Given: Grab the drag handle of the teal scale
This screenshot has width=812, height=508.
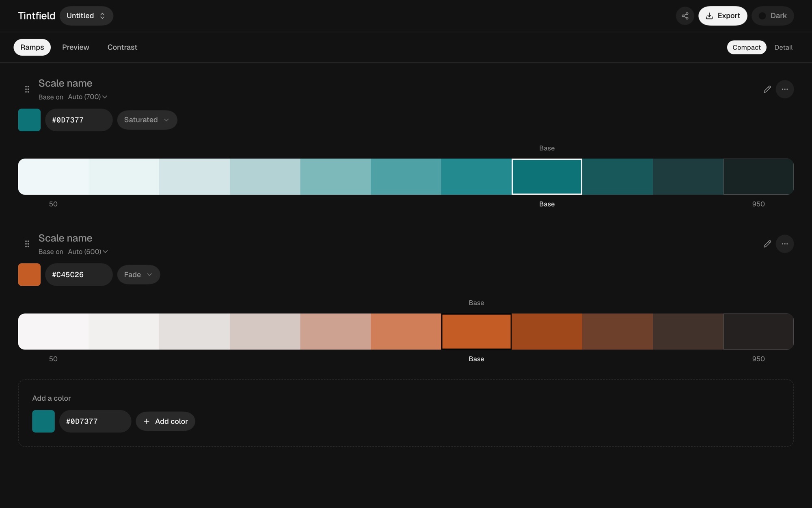Looking at the screenshot, I should pos(27,89).
